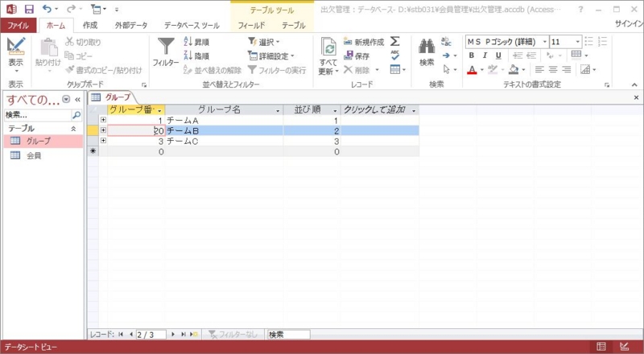
Task: Click クリックして追加 column header
Action: (x=379, y=110)
